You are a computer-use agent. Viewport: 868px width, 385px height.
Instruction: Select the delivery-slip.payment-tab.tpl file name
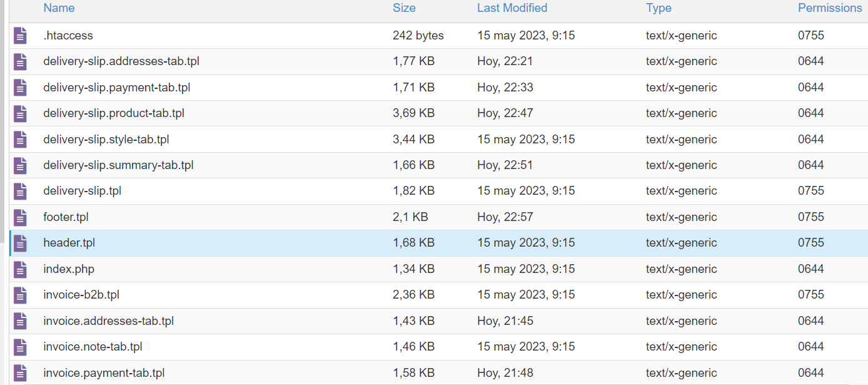116,88
